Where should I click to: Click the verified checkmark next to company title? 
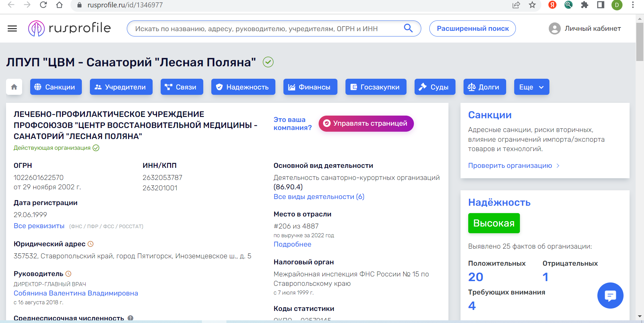[x=268, y=62]
